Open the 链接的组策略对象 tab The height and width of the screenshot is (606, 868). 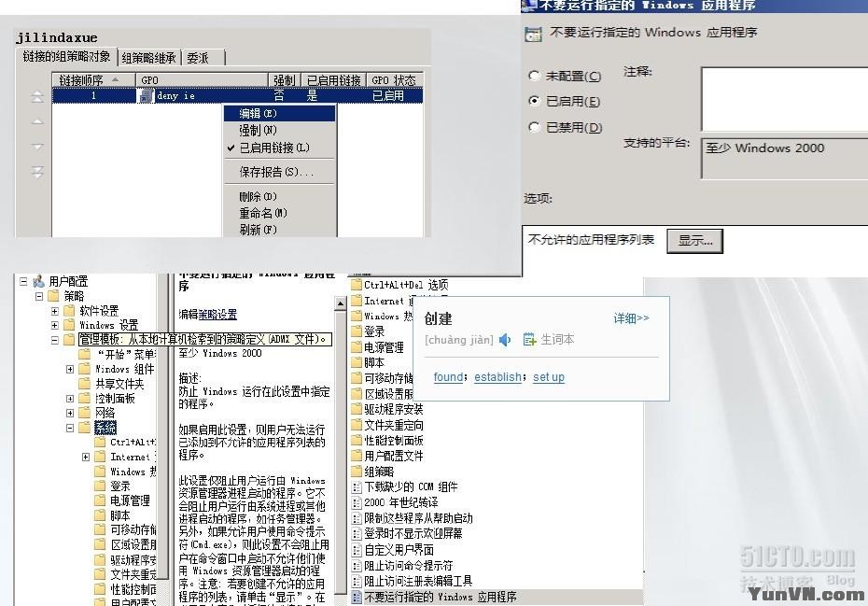point(66,57)
